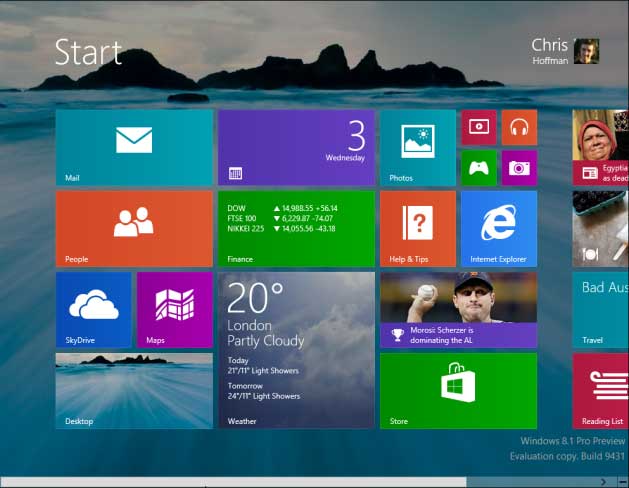The height and width of the screenshot is (488, 629).
Task: Open the News tile with Egyptian headline
Action: [601, 148]
